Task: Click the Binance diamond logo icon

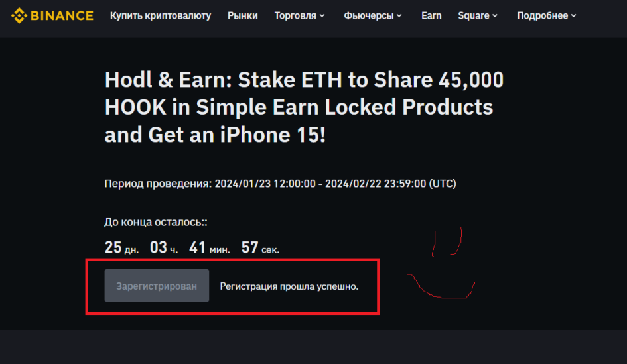Action: pyautogui.click(x=19, y=15)
